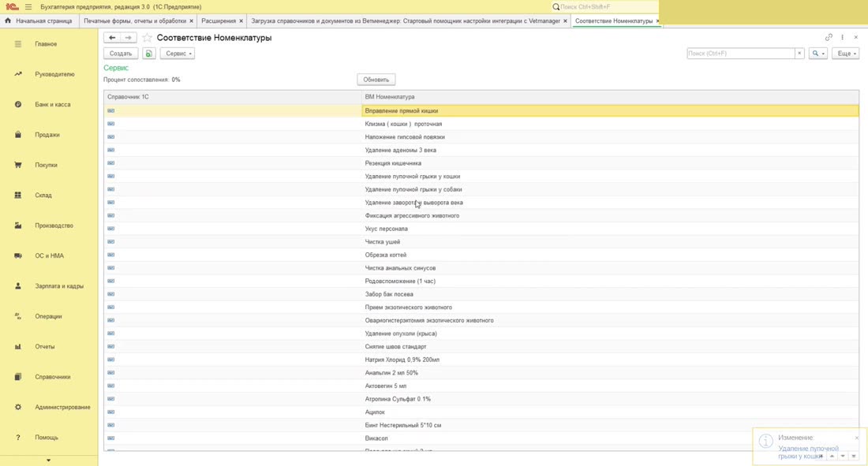
Task: Open the notification link Удаление пупочной грыжи
Action: 808,452
